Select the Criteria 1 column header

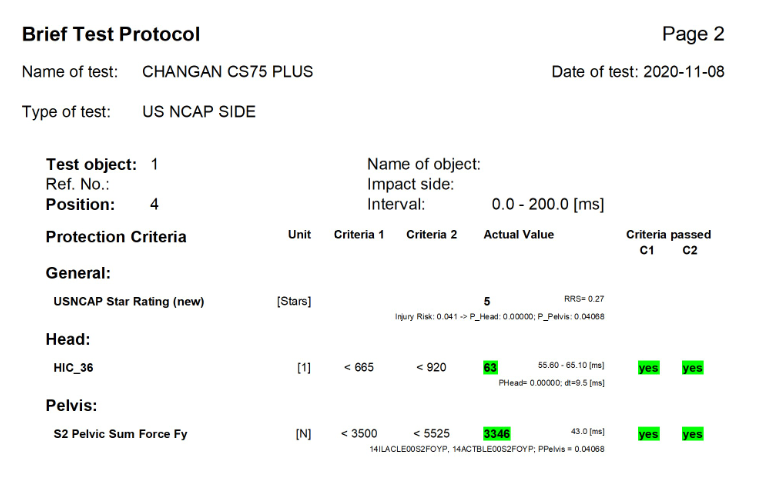click(x=359, y=235)
